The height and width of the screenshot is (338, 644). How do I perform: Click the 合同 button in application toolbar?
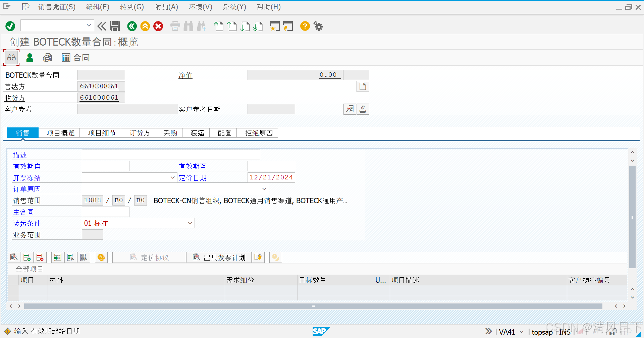[76, 58]
